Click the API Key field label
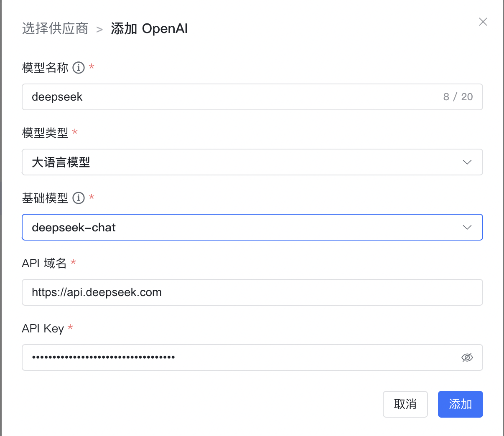504x436 pixels. 43,328
